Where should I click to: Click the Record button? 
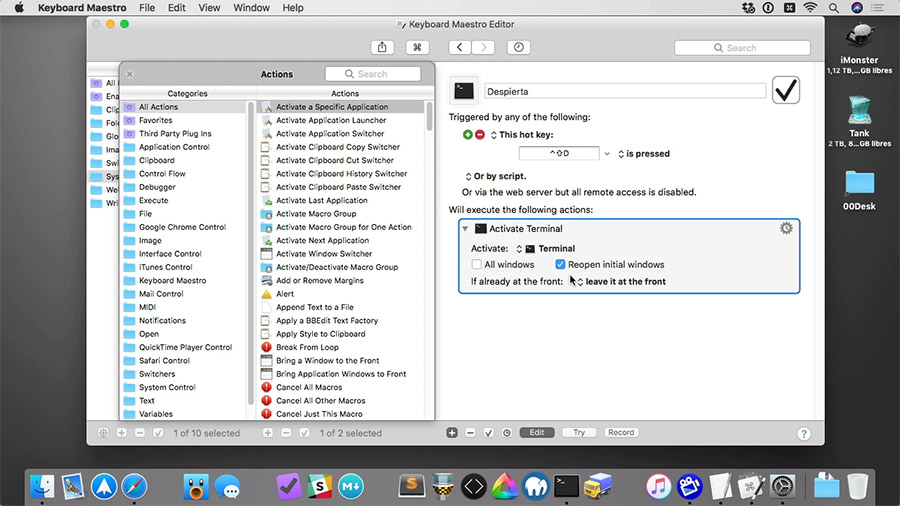click(x=621, y=433)
